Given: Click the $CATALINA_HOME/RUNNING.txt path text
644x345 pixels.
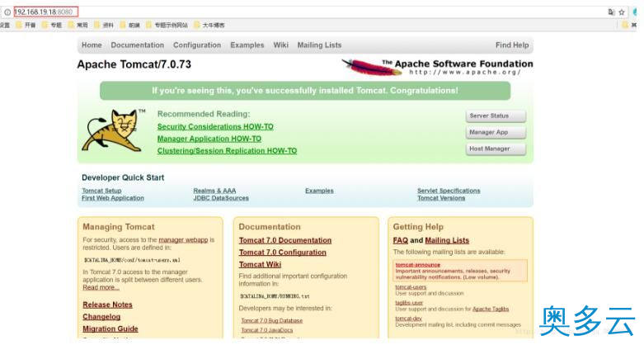Looking at the screenshot, I should coord(275,296).
